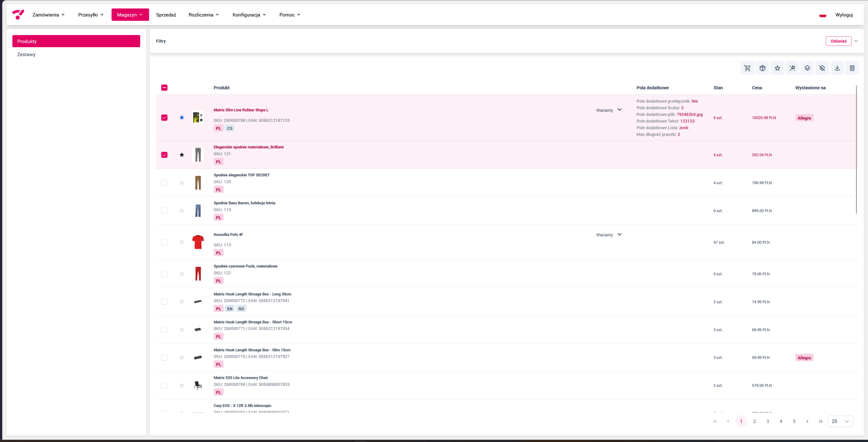Star Matrix S25 Lite Accessory Chair
The height and width of the screenshot is (442, 868).
tap(182, 385)
